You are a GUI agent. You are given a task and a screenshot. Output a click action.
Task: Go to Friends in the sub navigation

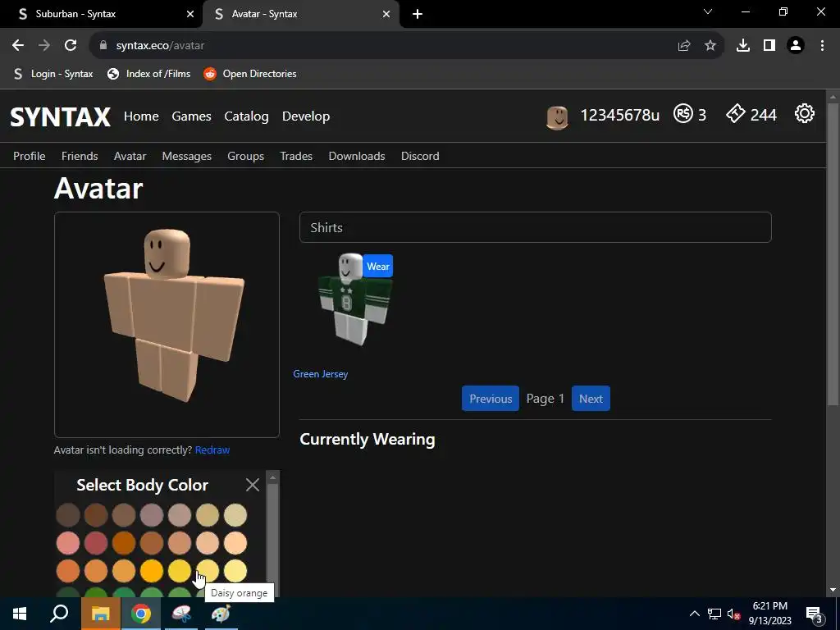[80, 156]
